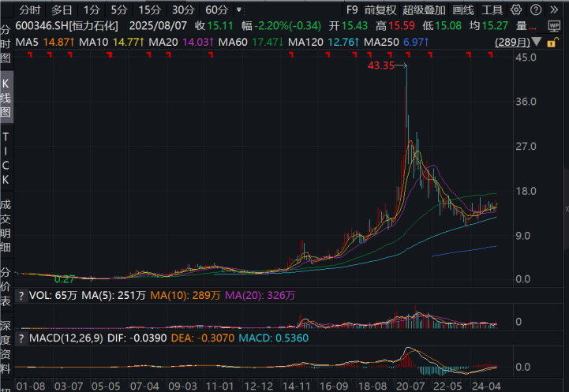The height and width of the screenshot is (392, 569).
Task: Click the MACD: 0.5360 value
Action: (x=274, y=338)
